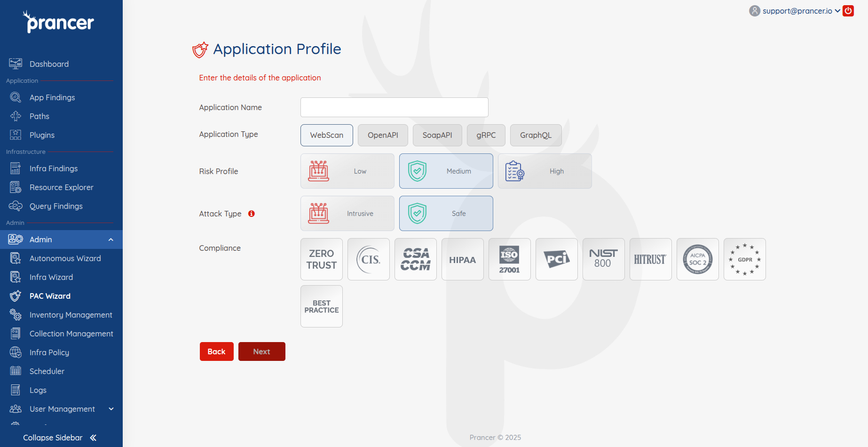Image resolution: width=868 pixels, height=447 pixels.
Task: Toggle HIPAA compliance
Action: (x=463, y=259)
